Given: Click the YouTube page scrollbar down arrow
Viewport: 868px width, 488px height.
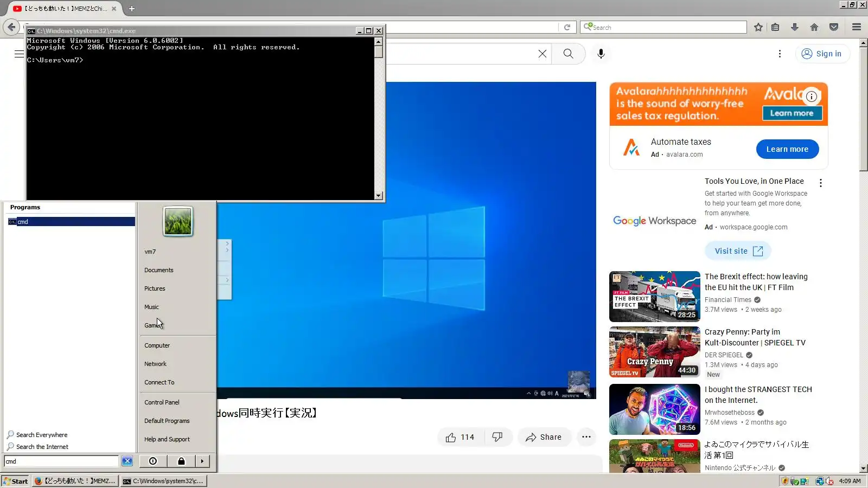Looking at the screenshot, I should (863, 468).
